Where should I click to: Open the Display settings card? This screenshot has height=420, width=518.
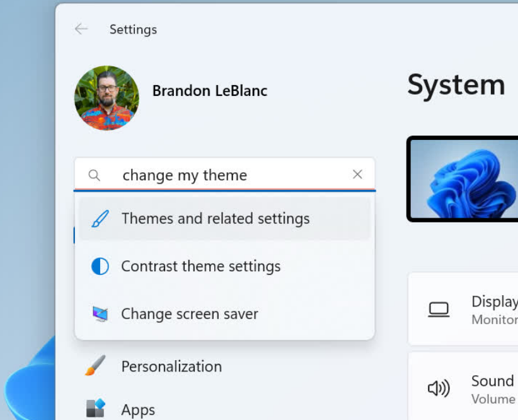click(463, 309)
